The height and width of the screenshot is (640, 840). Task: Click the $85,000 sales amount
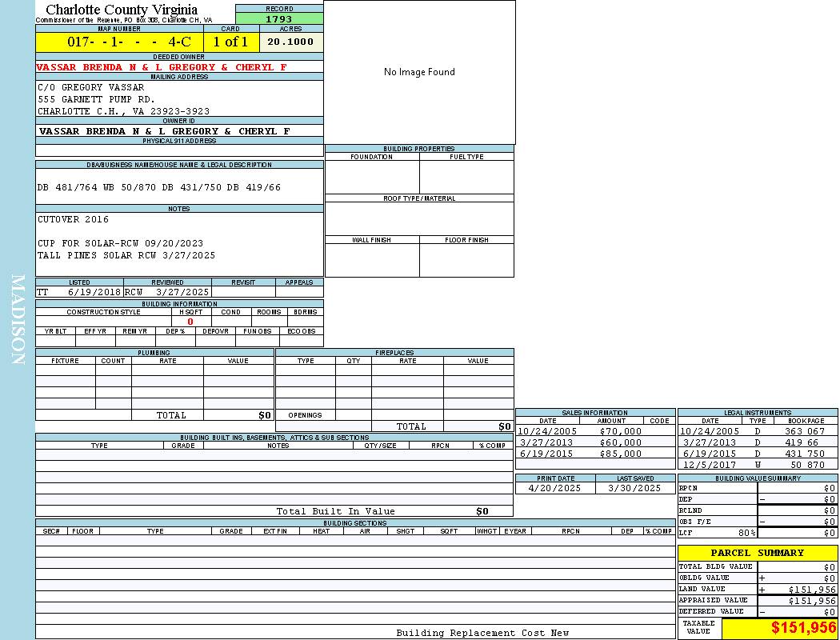pyautogui.click(x=620, y=454)
